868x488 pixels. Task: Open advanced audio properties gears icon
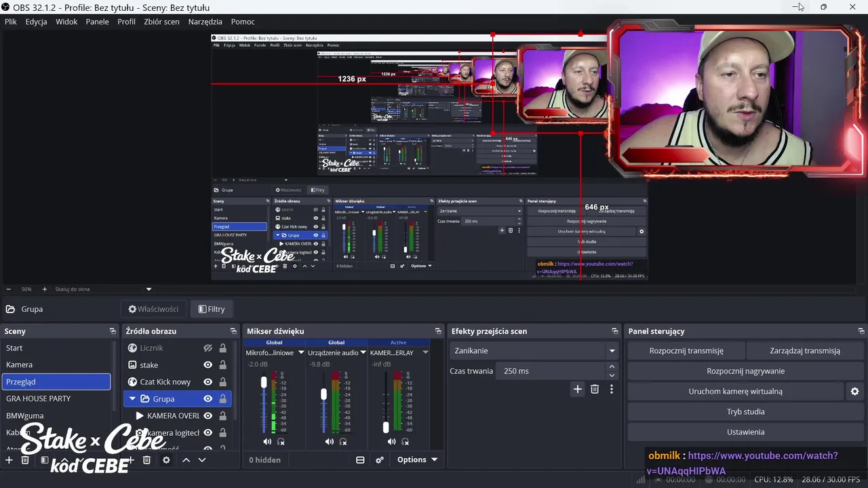(x=380, y=460)
